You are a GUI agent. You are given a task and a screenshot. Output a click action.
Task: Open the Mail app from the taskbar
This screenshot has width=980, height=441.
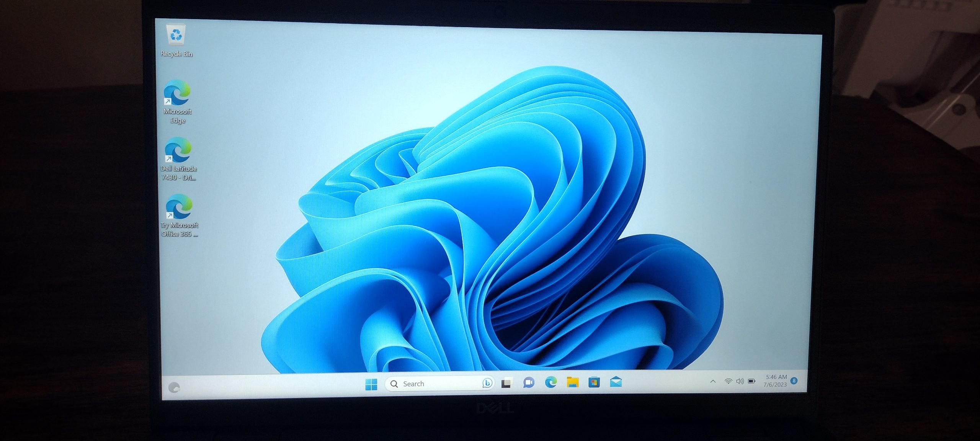click(616, 381)
